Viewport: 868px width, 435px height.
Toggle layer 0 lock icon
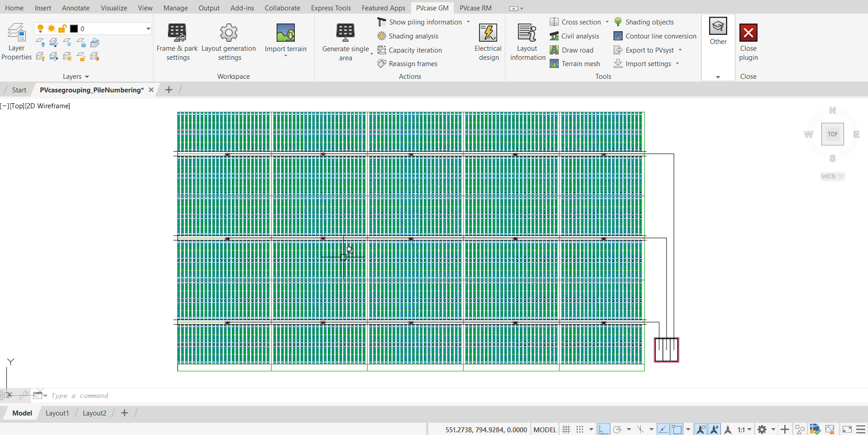62,29
